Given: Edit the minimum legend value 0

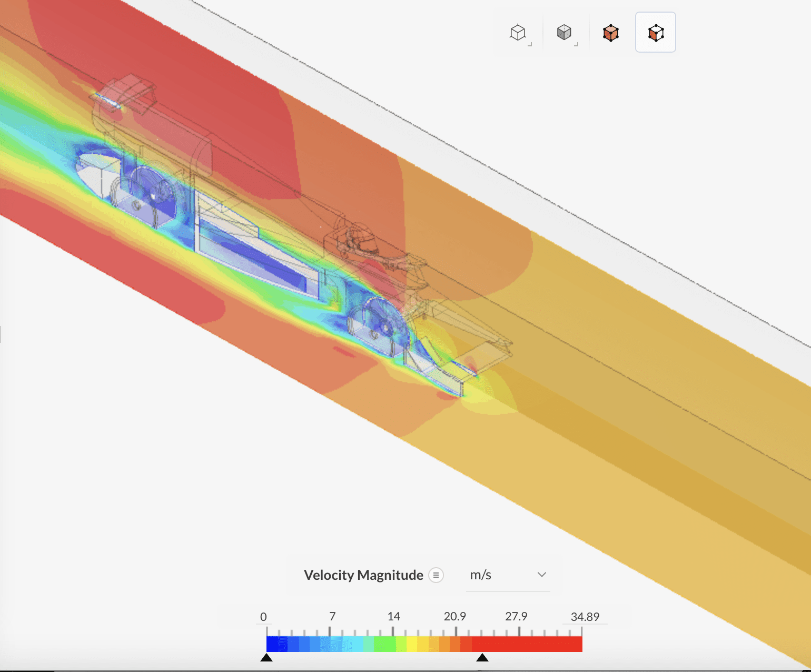Looking at the screenshot, I should point(263,617).
